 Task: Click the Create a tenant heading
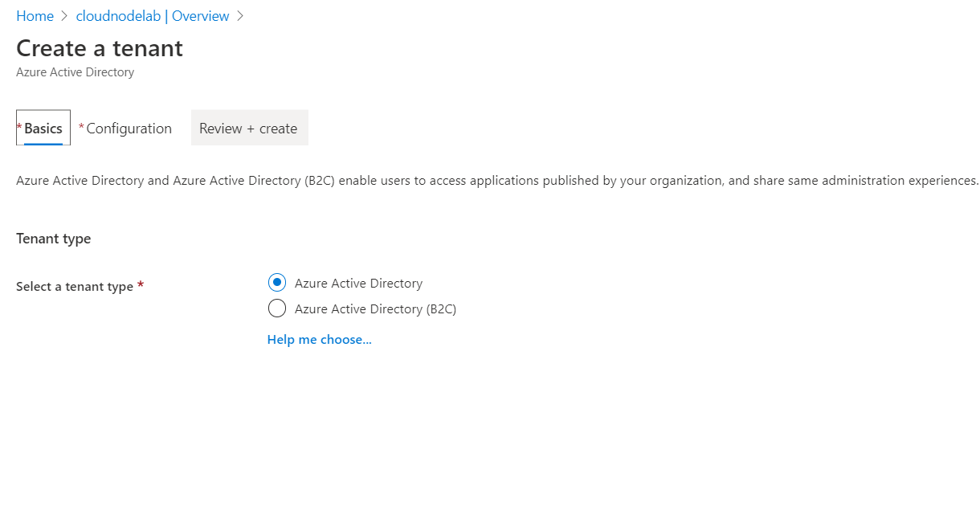[x=100, y=48]
